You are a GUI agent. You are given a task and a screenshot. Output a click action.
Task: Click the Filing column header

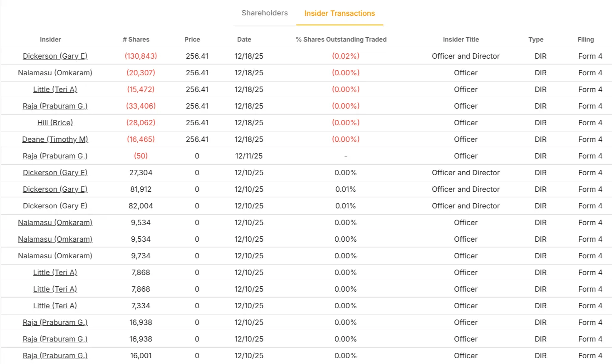[x=586, y=40]
